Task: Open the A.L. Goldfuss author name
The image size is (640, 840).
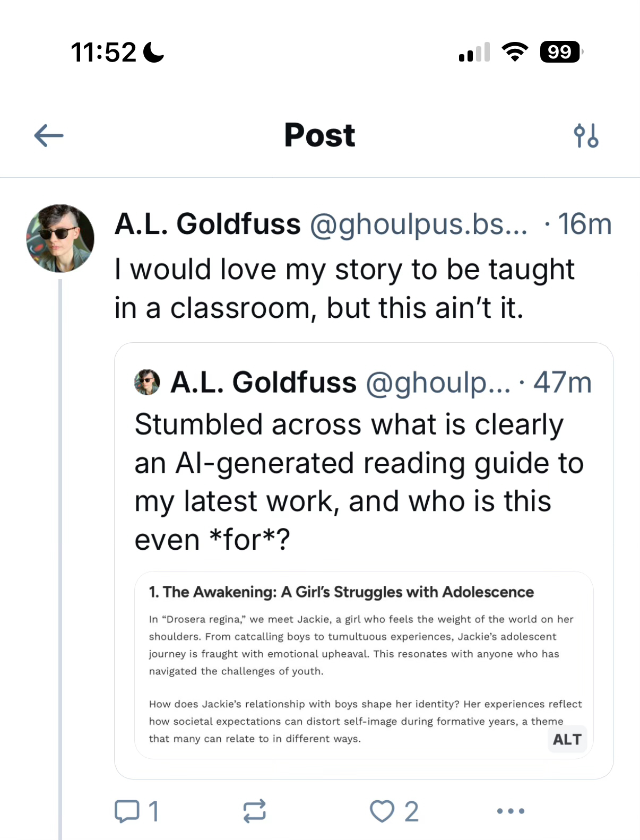Action: (x=207, y=224)
